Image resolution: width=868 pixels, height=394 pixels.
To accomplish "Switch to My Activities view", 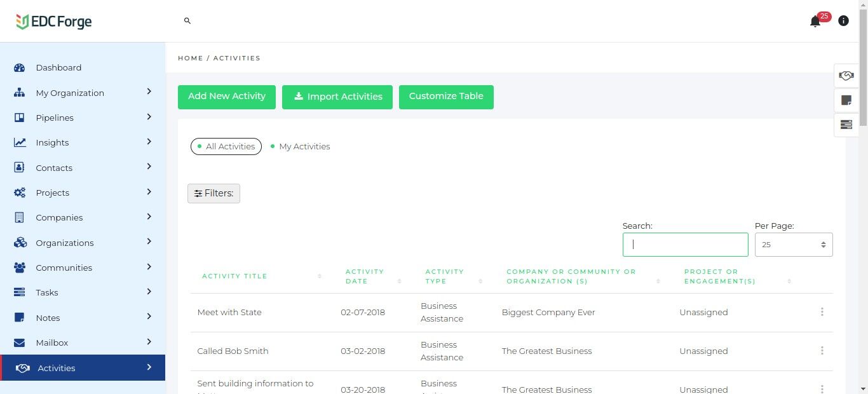I will [300, 146].
